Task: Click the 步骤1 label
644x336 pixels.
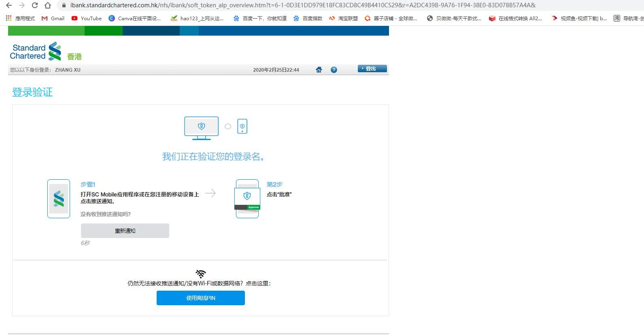Action: pyautogui.click(x=88, y=184)
